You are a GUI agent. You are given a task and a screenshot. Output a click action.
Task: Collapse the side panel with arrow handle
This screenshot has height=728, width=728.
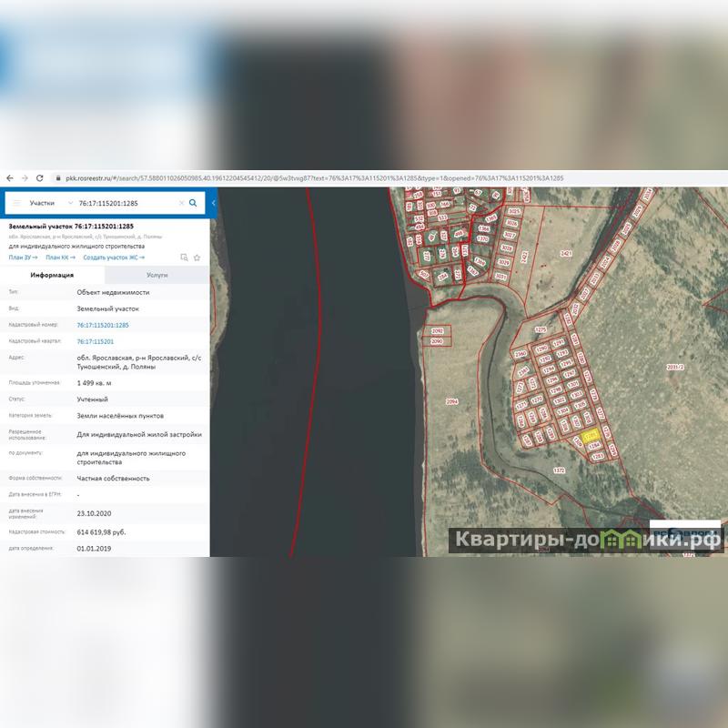coord(213,203)
